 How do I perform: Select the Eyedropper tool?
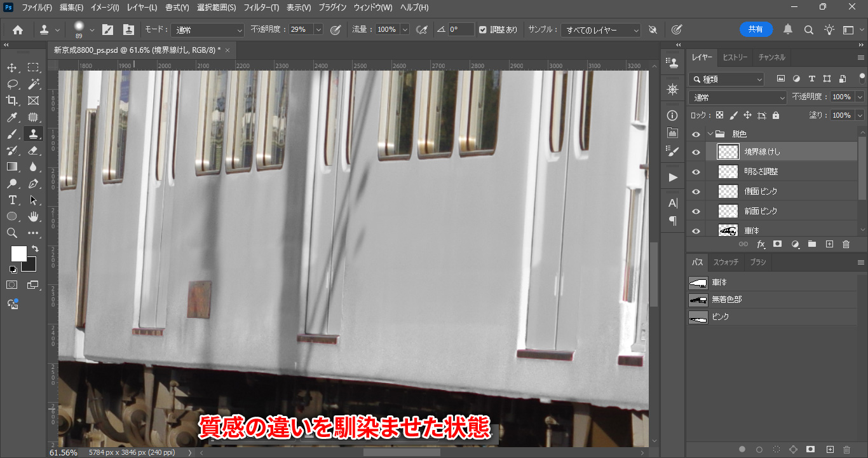coord(12,117)
